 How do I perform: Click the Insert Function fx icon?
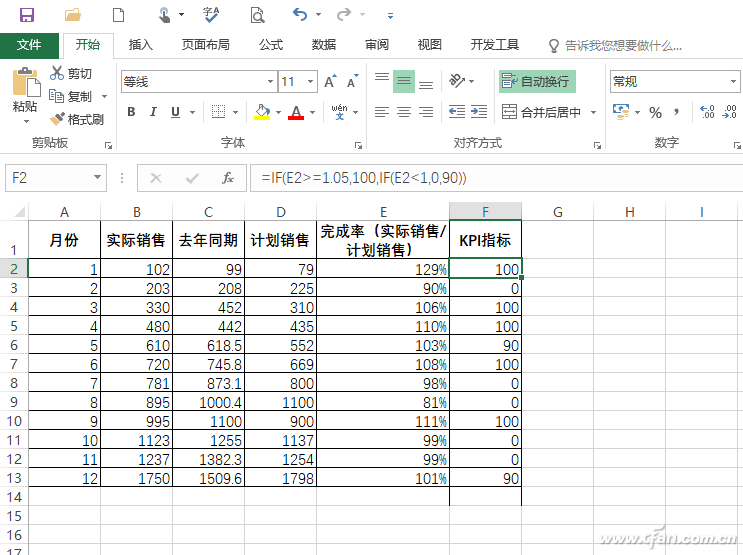(x=228, y=178)
